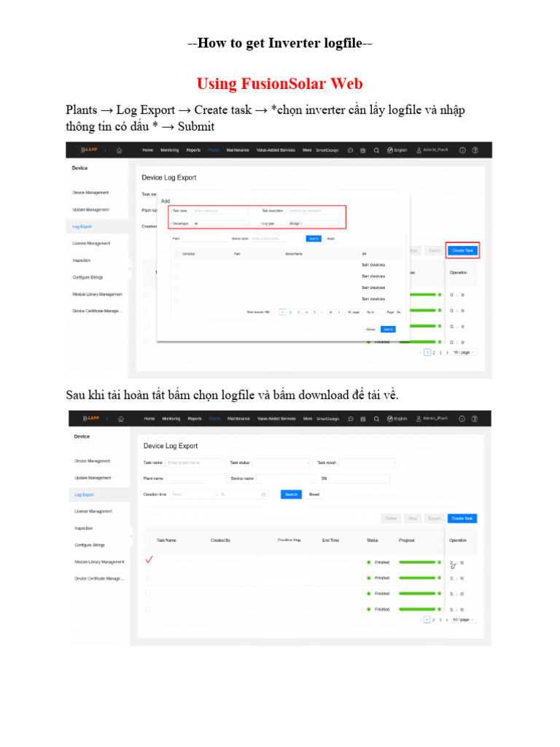This screenshot has width=560, height=747.
Task: Click the sidebar collapse arrow in the lower screenshot
Action: click(131, 536)
